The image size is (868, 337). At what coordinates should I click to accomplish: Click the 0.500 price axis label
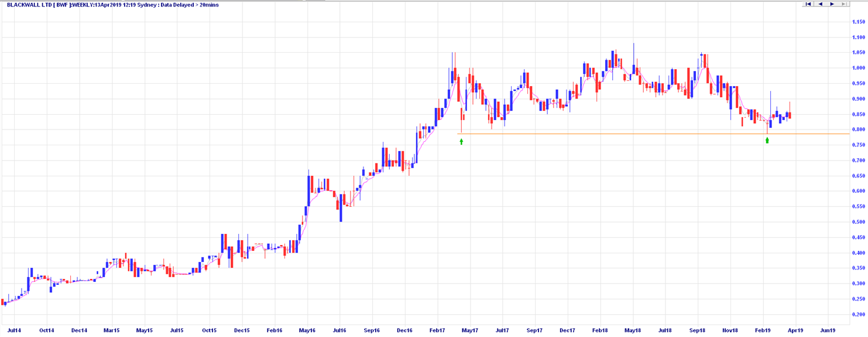point(859,222)
